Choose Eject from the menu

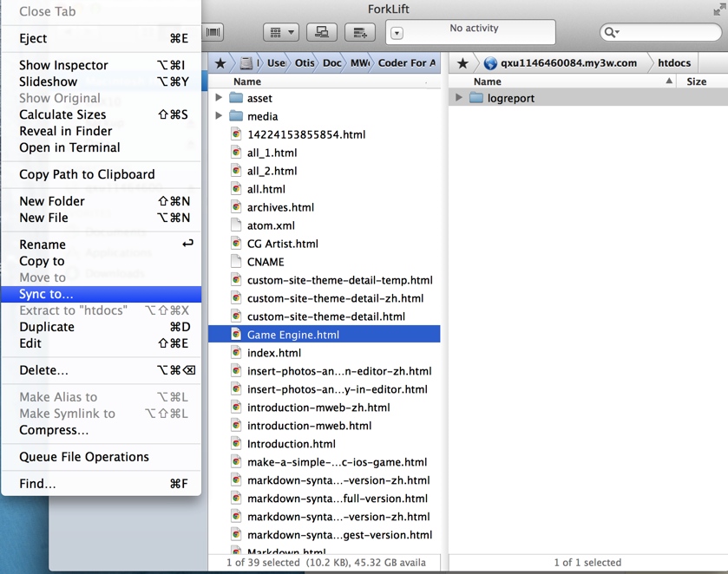102,38
